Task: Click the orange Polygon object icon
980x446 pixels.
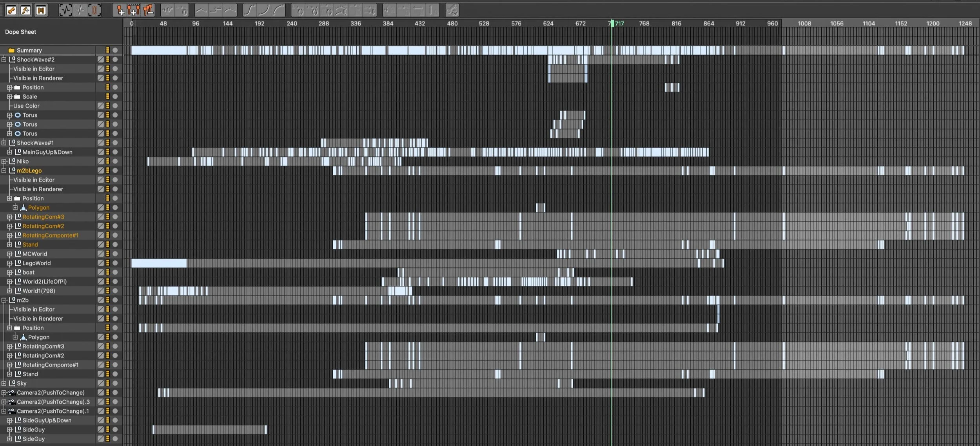Action: pyautogui.click(x=24, y=208)
